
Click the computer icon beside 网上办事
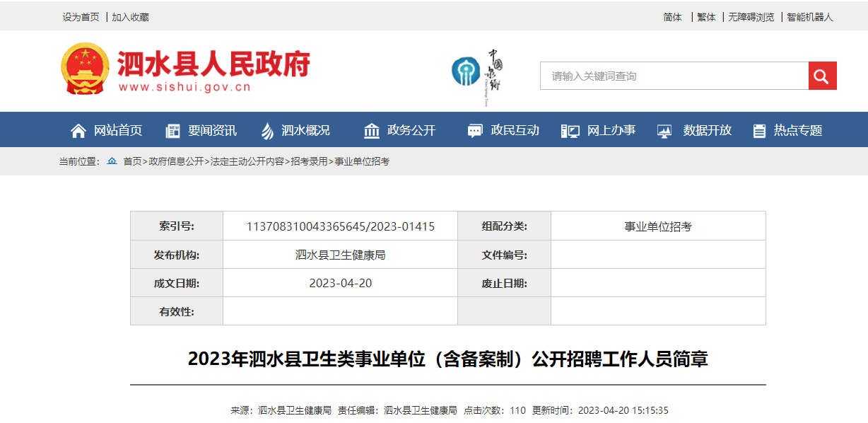point(570,131)
